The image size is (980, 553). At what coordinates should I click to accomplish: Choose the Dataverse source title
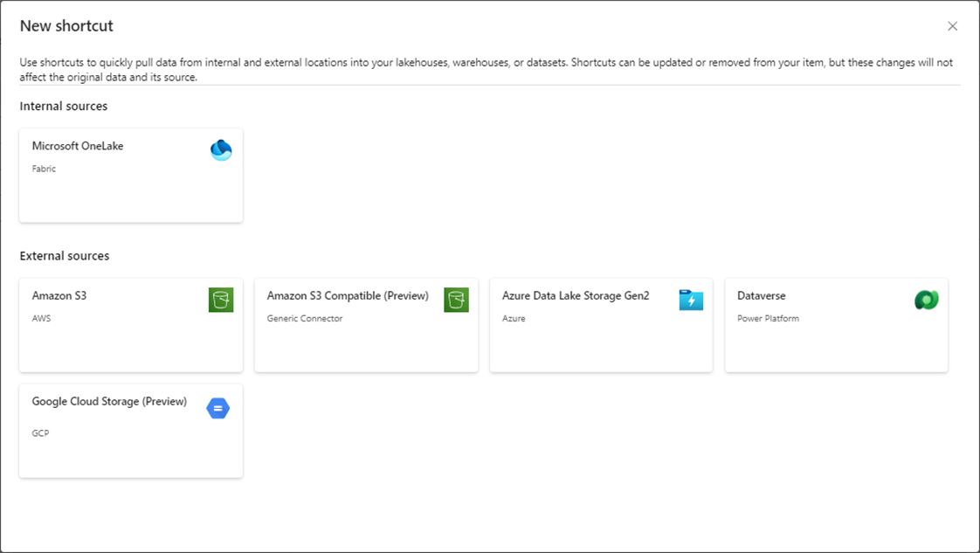(x=762, y=295)
